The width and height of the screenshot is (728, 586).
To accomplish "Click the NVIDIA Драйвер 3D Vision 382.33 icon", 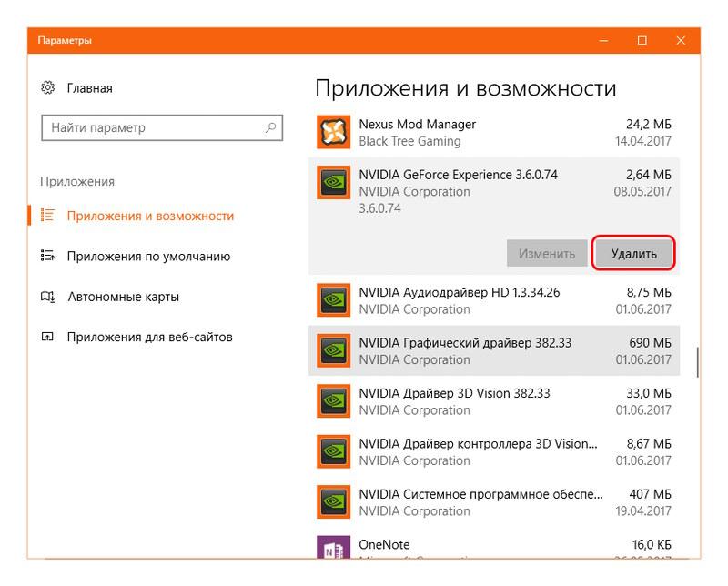I will (x=333, y=400).
